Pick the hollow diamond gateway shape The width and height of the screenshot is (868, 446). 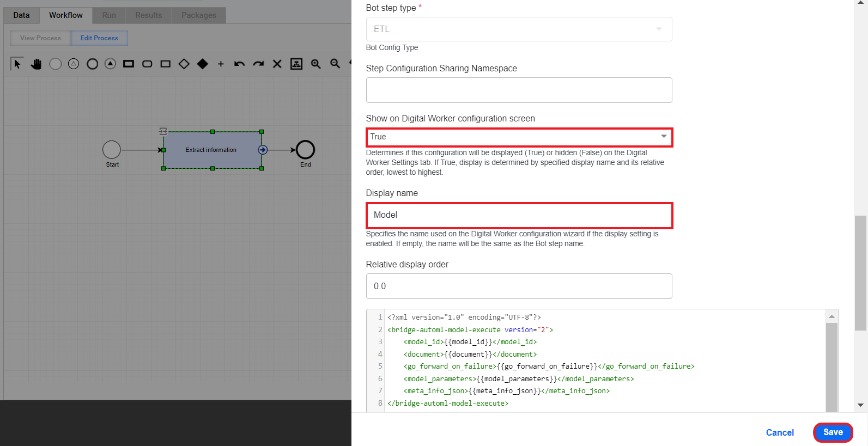point(184,64)
